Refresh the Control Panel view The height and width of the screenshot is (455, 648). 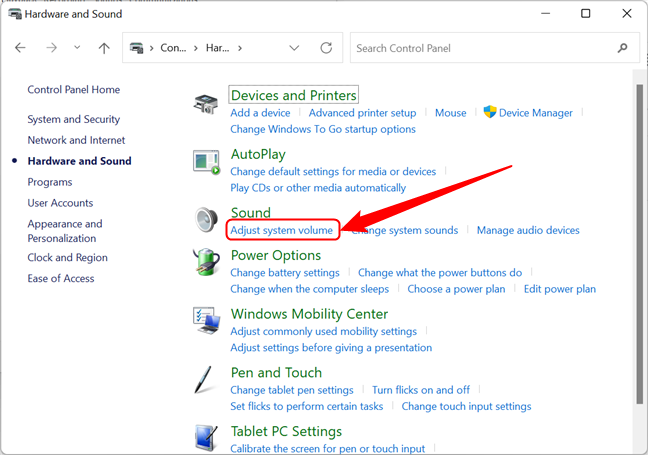pos(326,48)
